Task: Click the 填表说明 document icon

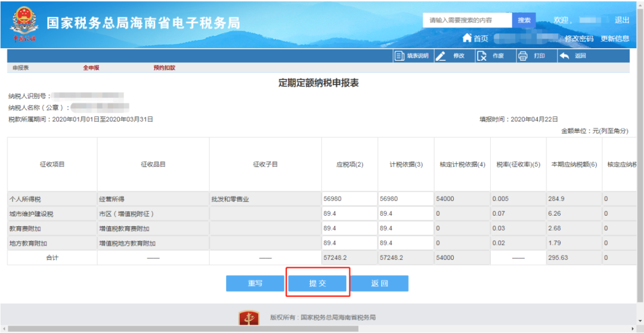Action: 400,56
